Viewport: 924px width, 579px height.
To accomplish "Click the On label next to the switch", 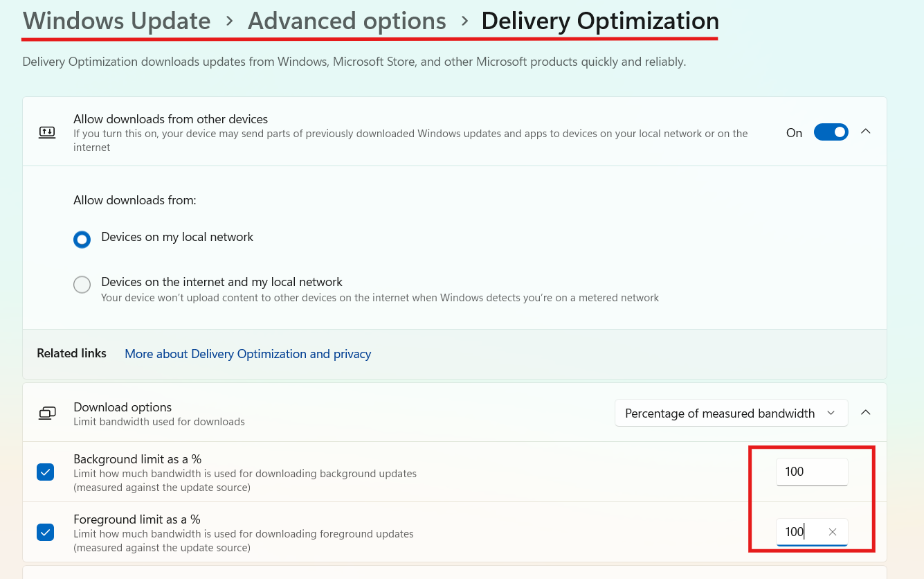I will [x=794, y=132].
